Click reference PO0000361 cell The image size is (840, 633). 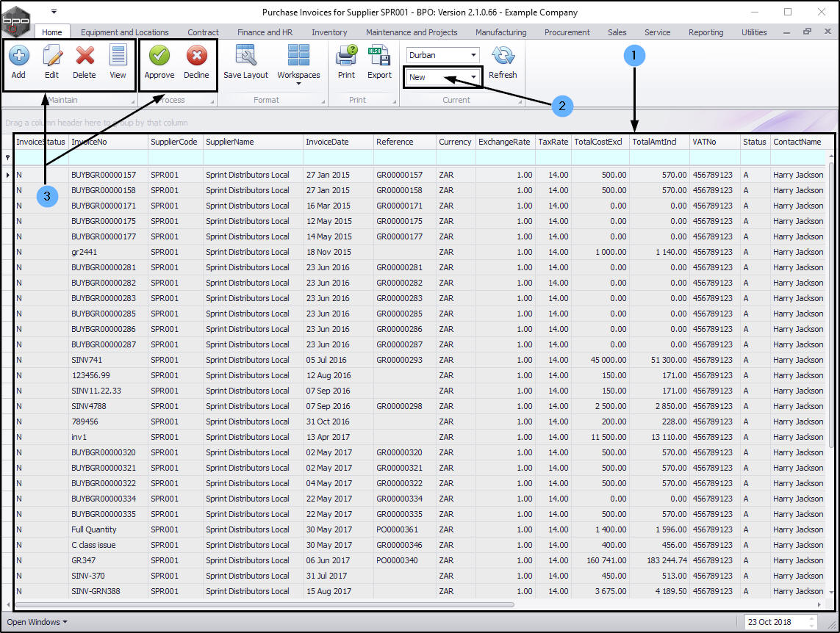coord(404,529)
